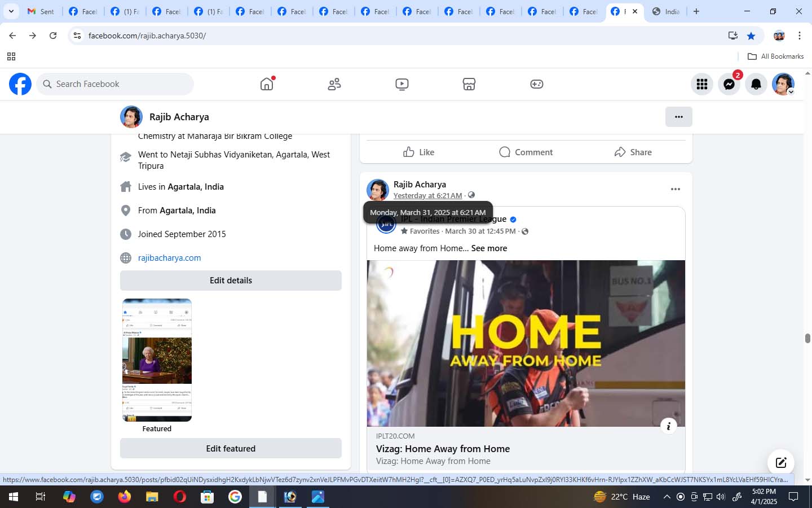Open the rajibacharya.com website link

tap(169, 258)
